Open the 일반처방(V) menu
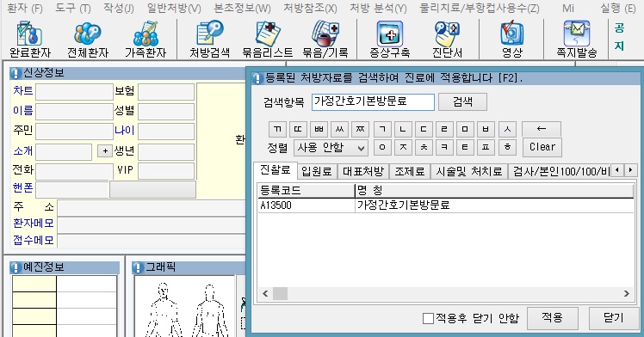Viewport: 644px width, 337px height. 174,8
